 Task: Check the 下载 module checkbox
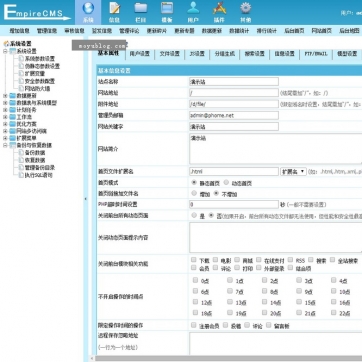pos(194,260)
